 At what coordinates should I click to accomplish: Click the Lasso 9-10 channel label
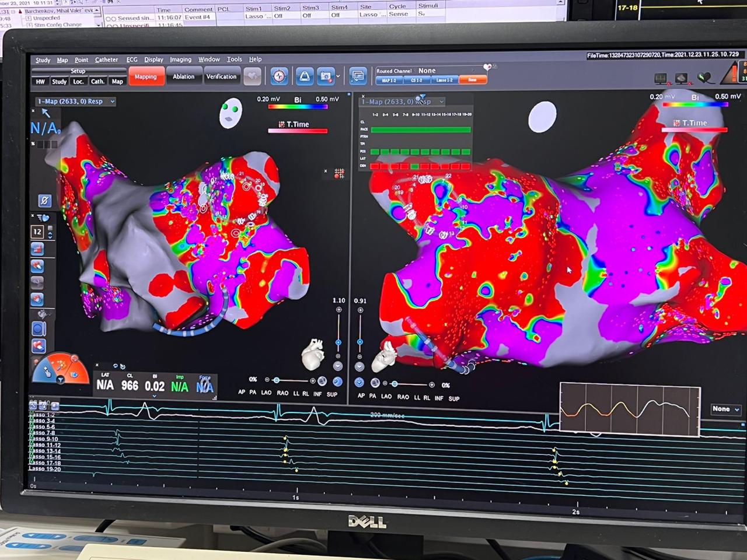click(x=45, y=439)
